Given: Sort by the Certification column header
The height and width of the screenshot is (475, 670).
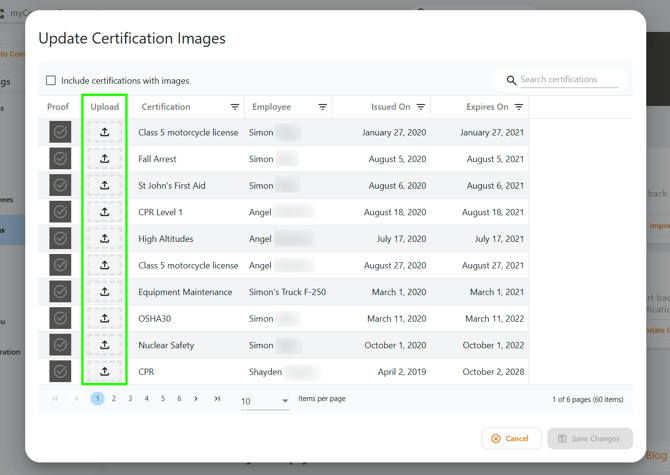Looking at the screenshot, I should pyautogui.click(x=166, y=107).
